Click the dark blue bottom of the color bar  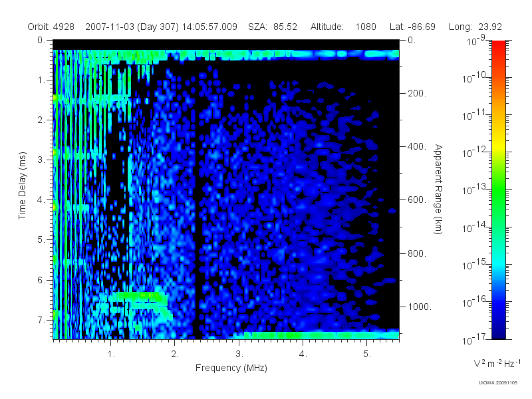point(498,326)
